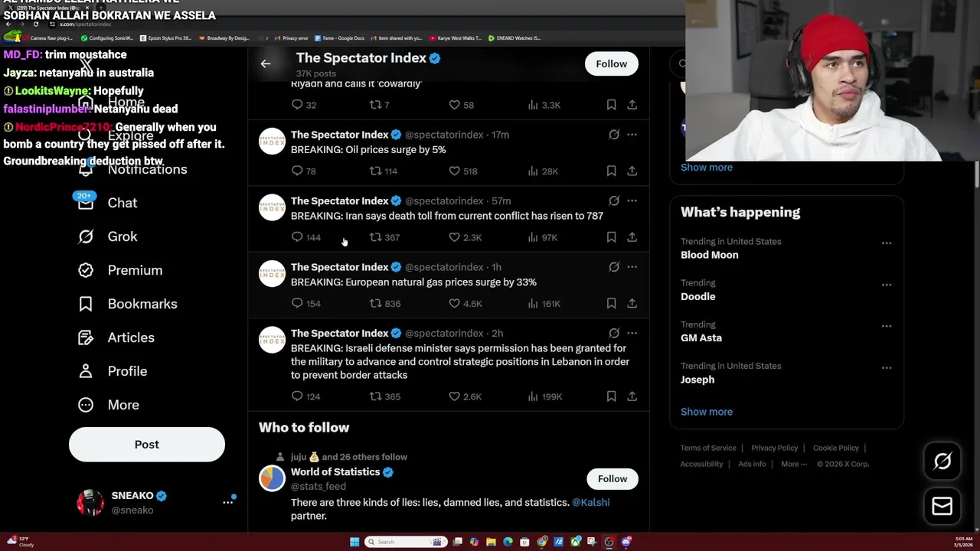Open the Joseph trending topic
The width and height of the screenshot is (980, 551).
click(x=697, y=380)
